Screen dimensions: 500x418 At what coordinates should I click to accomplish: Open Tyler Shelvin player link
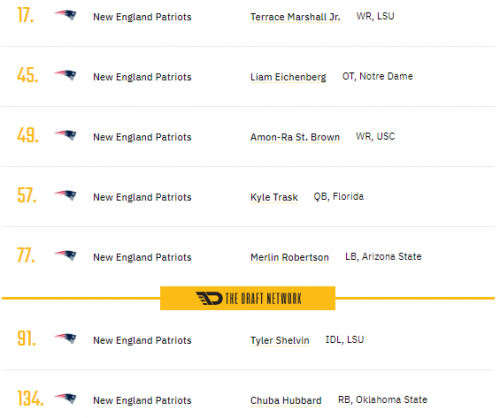point(280,340)
